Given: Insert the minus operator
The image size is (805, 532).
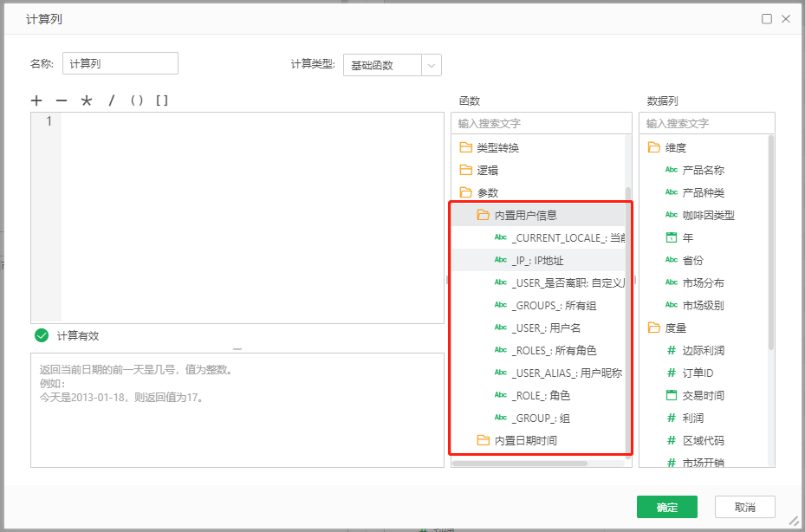Looking at the screenshot, I should tap(62, 101).
